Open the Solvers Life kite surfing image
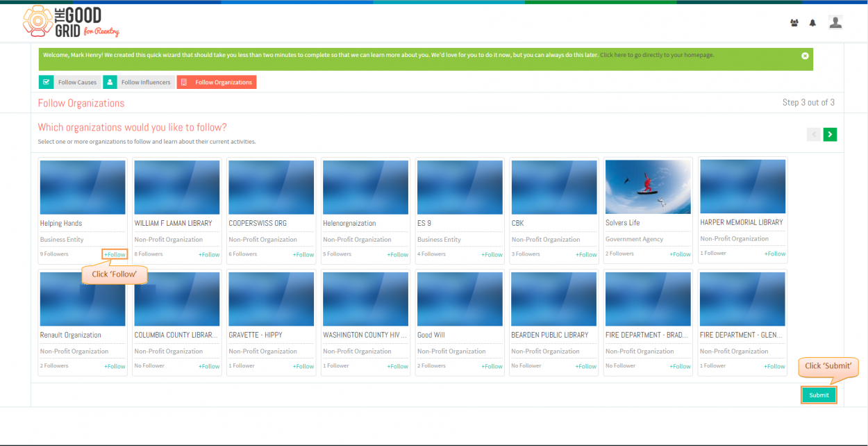 pos(649,187)
